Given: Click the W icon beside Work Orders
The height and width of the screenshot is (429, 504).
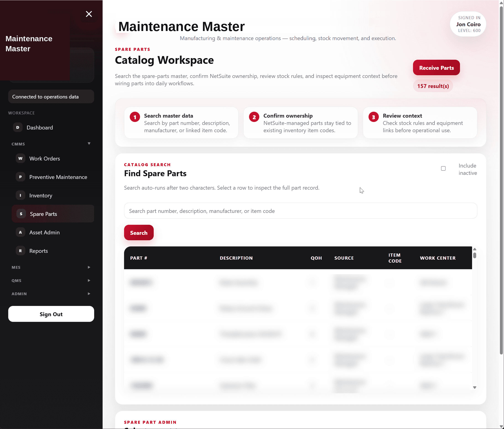Looking at the screenshot, I should point(21,158).
